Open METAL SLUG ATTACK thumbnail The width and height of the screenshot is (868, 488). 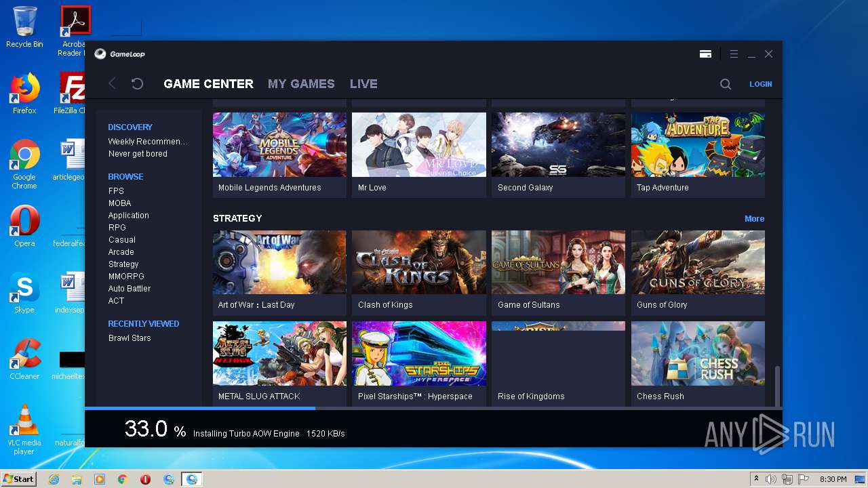[x=279, y=353]
